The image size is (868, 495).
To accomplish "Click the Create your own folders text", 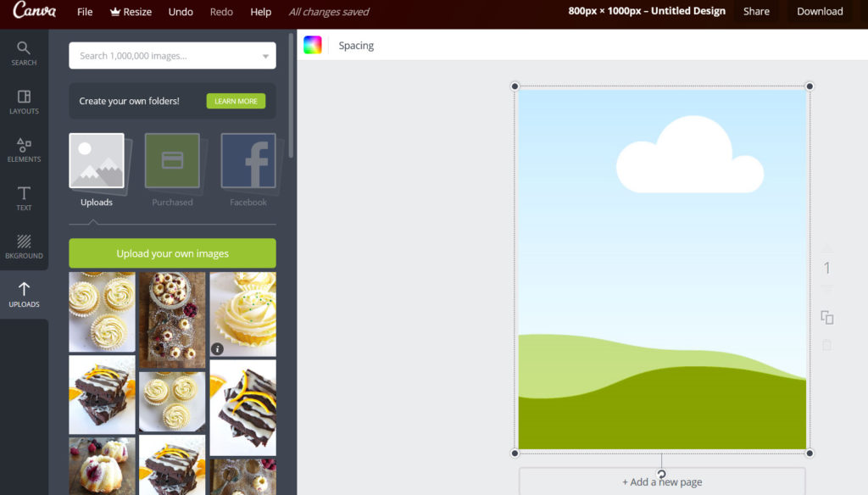I will point(129,101).
